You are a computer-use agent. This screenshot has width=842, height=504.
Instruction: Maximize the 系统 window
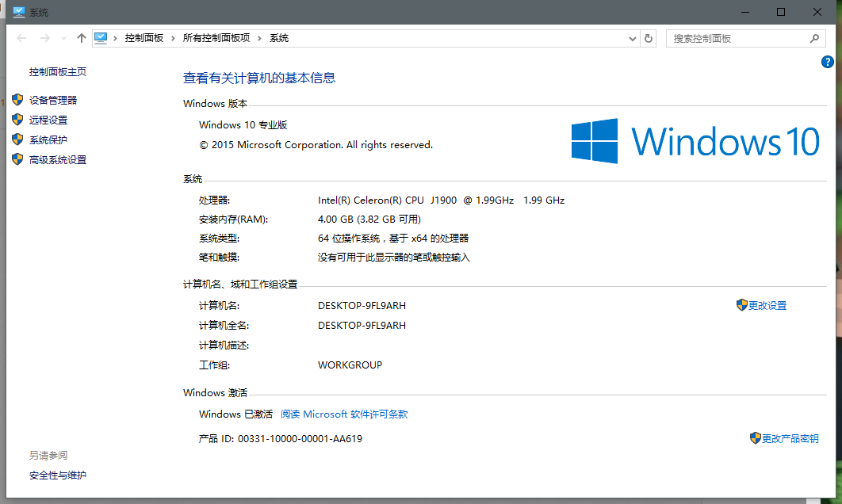[781, 12]
